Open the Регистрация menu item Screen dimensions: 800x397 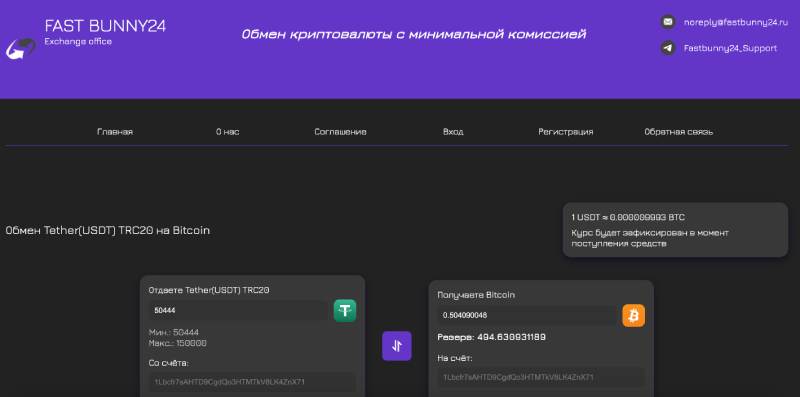tap(566, 132)
